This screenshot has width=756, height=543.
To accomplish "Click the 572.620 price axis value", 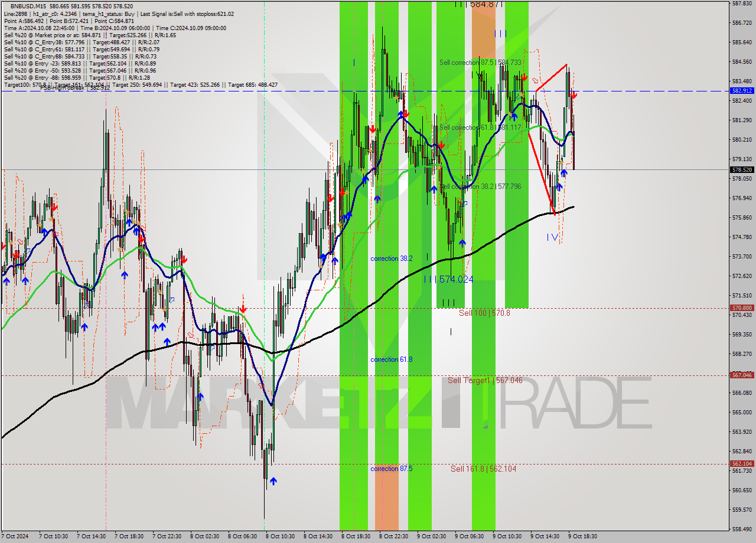I will [742, 276].
